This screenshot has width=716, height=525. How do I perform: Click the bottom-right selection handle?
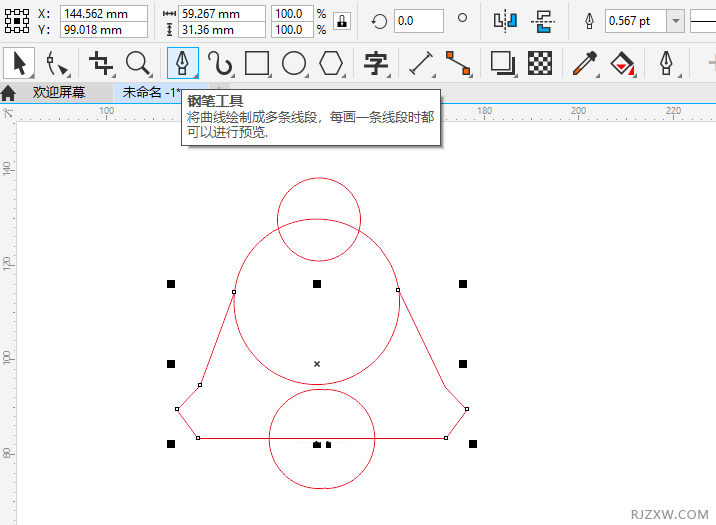point(473,444)
